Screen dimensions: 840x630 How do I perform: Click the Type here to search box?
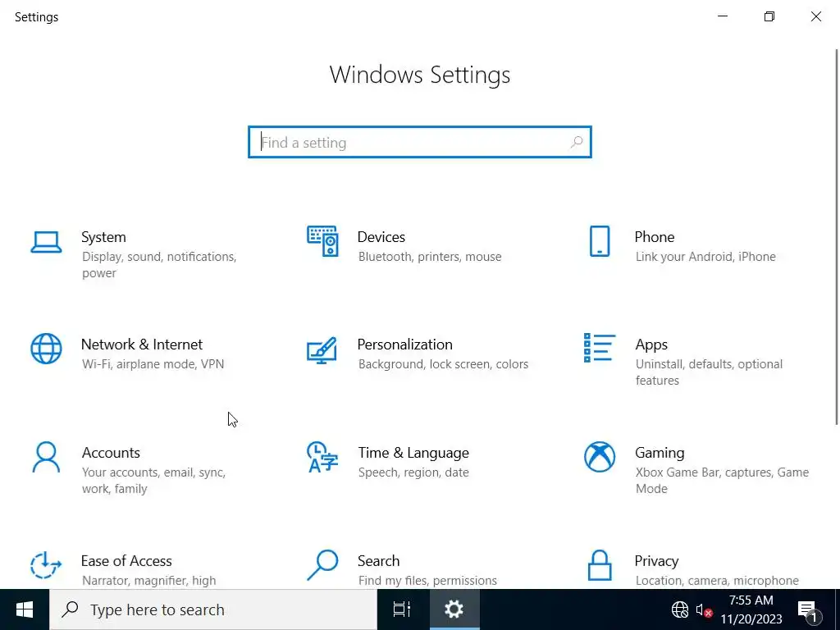point(213,609)
